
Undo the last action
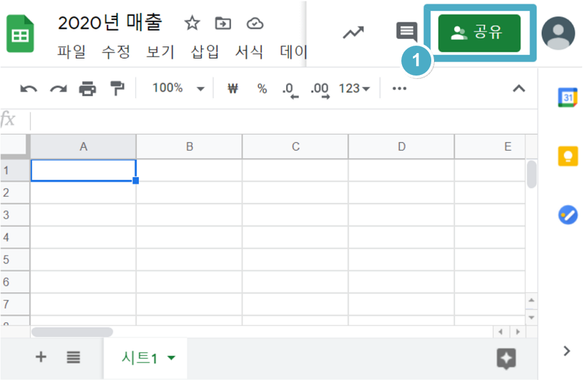[29, 89]
